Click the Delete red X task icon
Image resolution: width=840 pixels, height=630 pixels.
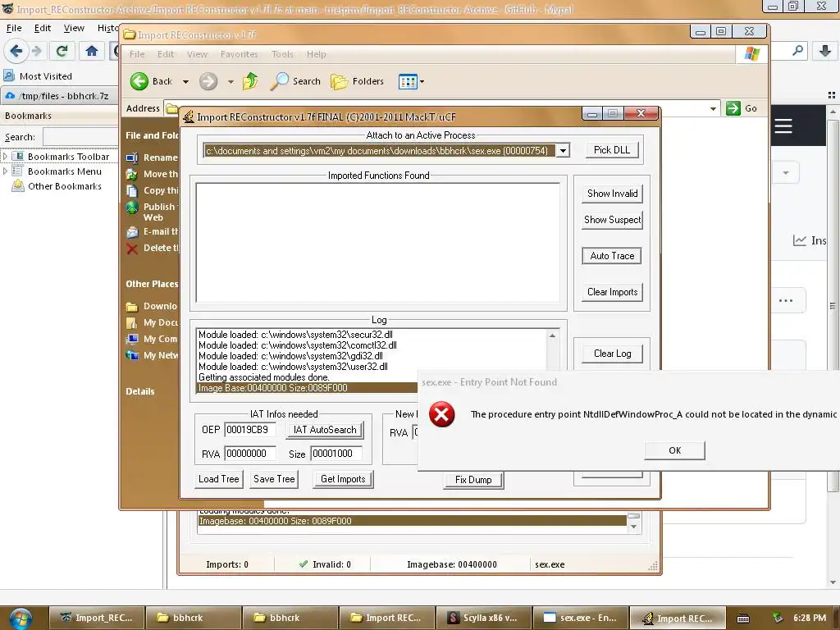[132, 248]
